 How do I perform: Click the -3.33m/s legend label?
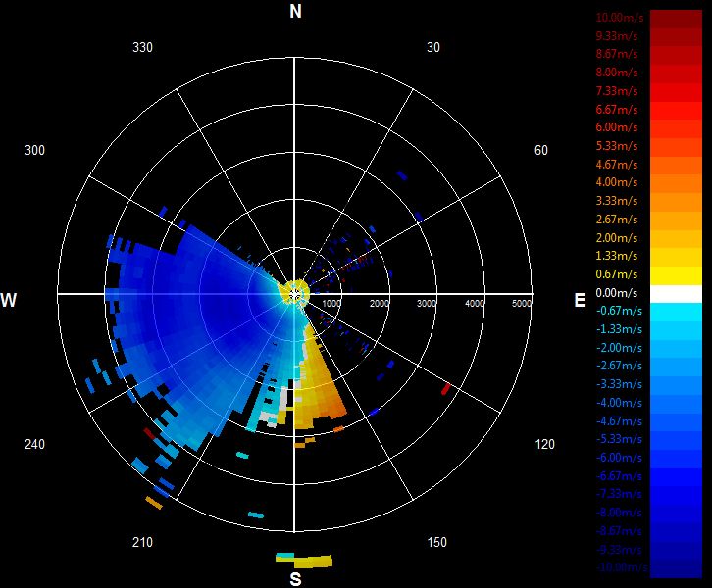click(619, 384)
